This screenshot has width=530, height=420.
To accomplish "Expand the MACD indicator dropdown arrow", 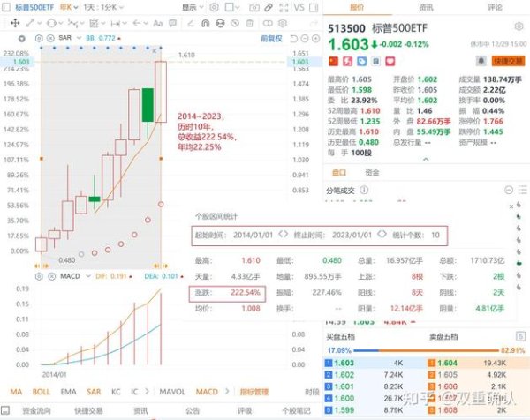I will (x=88, y=276).
